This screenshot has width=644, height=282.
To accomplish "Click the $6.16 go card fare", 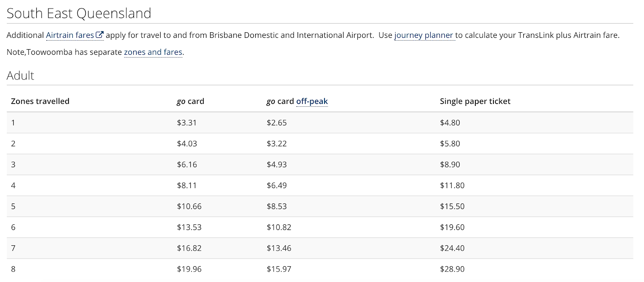I will click(x=187, y=165).
